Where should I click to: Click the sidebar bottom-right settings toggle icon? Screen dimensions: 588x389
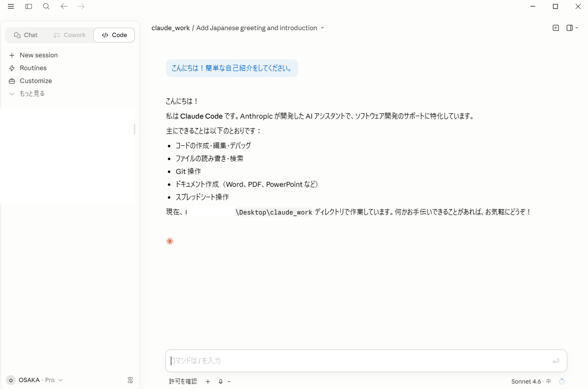point(130,381)
